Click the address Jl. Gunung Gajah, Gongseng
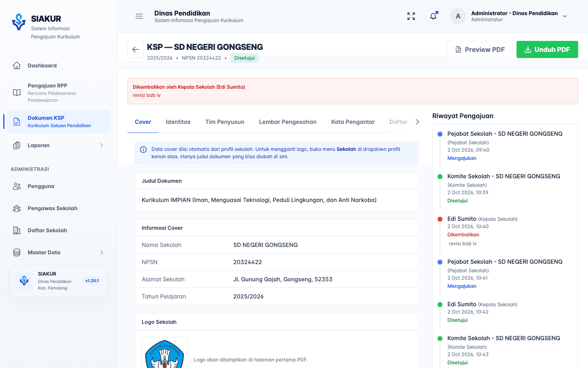Viewport: 588px width, 368px height. pyautogui.click(x=283, y=279)
